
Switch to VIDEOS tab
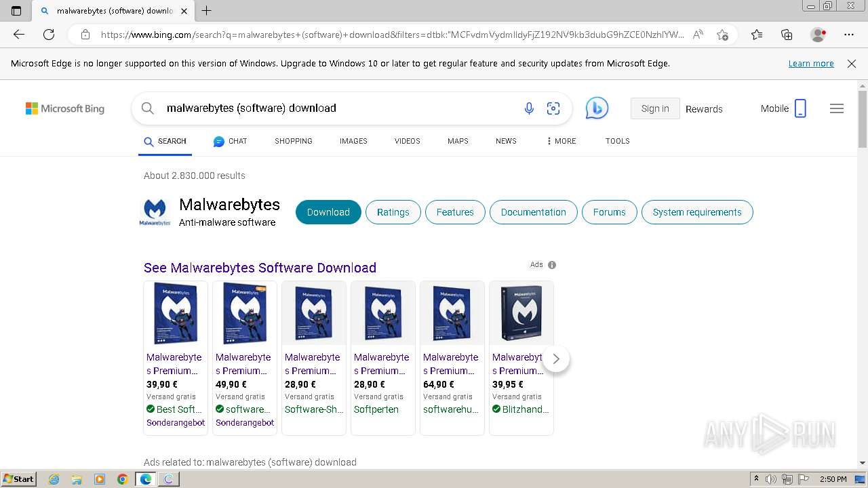[x=408, y=141]
